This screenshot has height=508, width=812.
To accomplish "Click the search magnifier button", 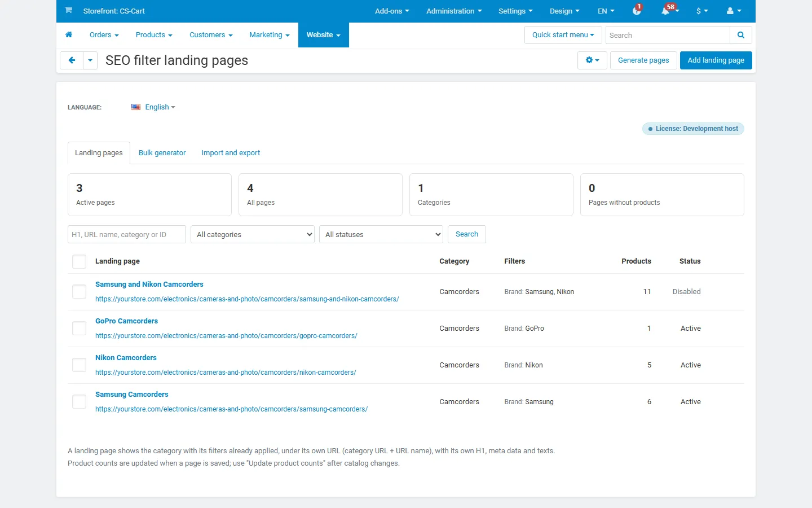I will 741,35.
